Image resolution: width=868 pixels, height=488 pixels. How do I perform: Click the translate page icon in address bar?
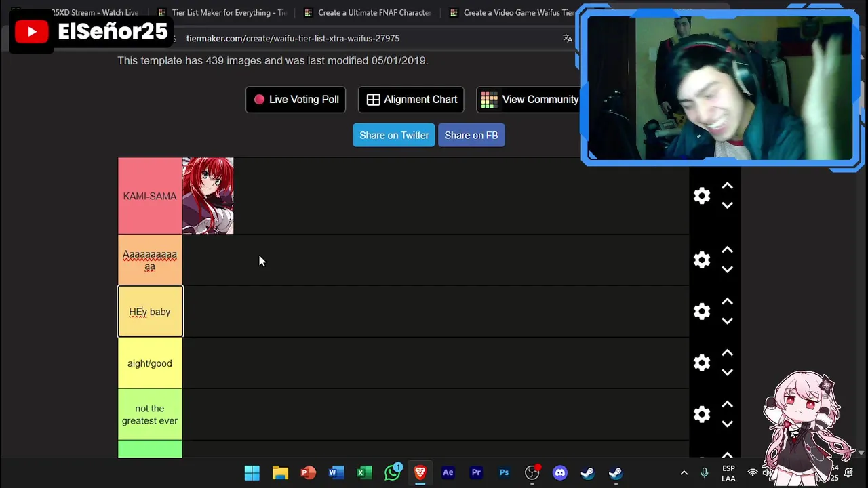[x=568, y=39]
